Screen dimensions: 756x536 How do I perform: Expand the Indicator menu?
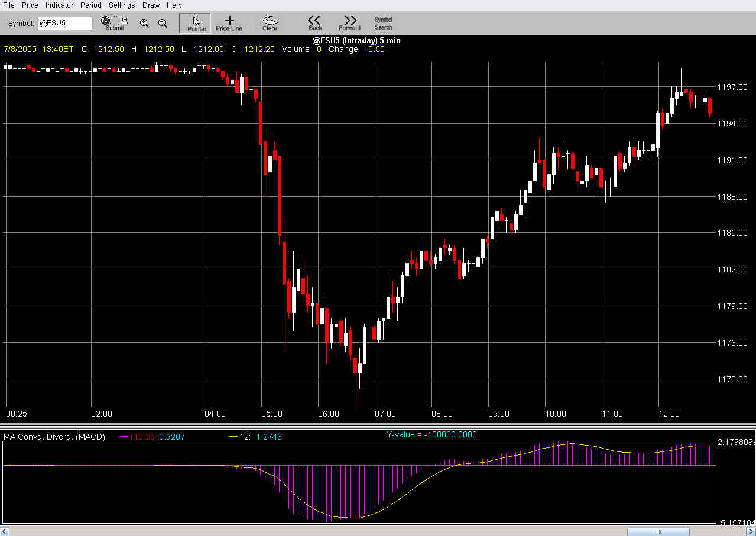coord(59,5)
